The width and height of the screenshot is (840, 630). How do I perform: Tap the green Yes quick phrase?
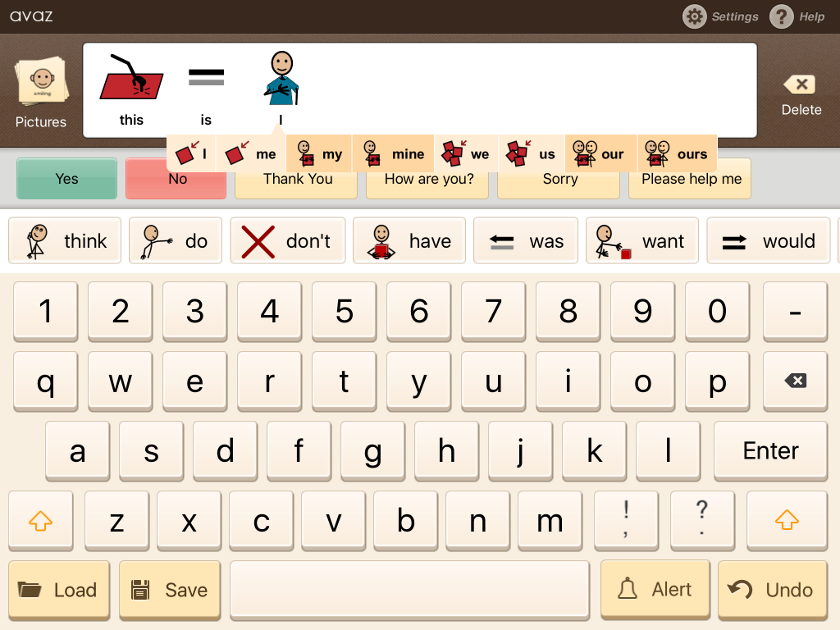pyautogui.click(x=67, y=179)
